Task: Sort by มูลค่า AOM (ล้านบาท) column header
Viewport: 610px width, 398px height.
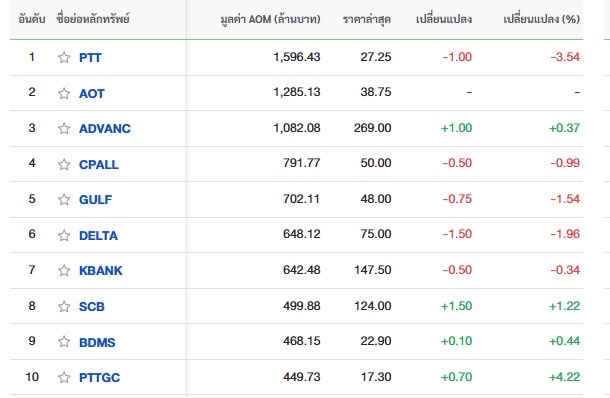Action: 270,19
